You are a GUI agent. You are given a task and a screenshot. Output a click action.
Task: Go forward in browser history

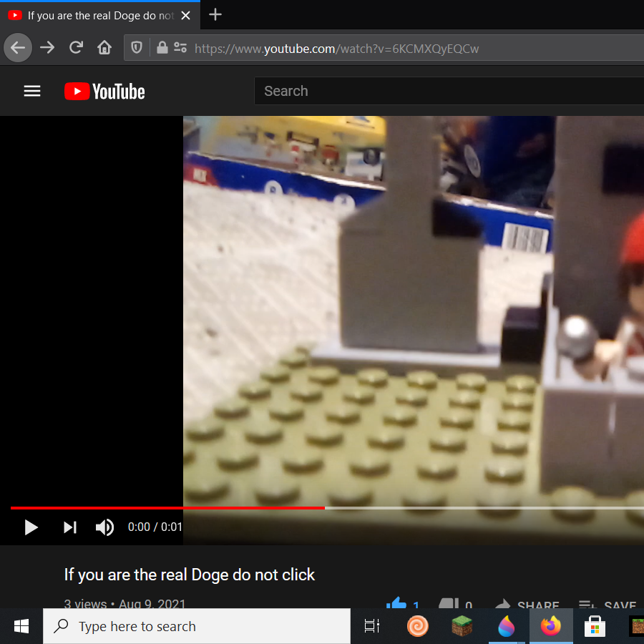coord(47,48)
